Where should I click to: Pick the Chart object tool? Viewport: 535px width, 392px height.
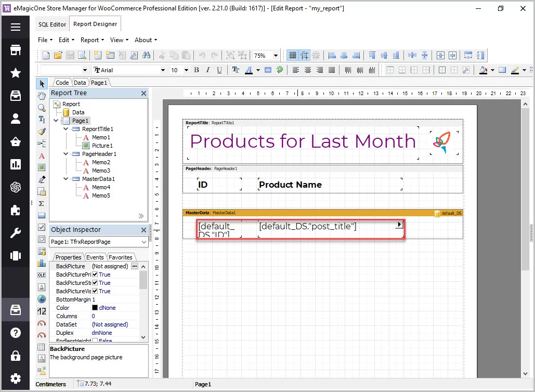pos(42,263)
